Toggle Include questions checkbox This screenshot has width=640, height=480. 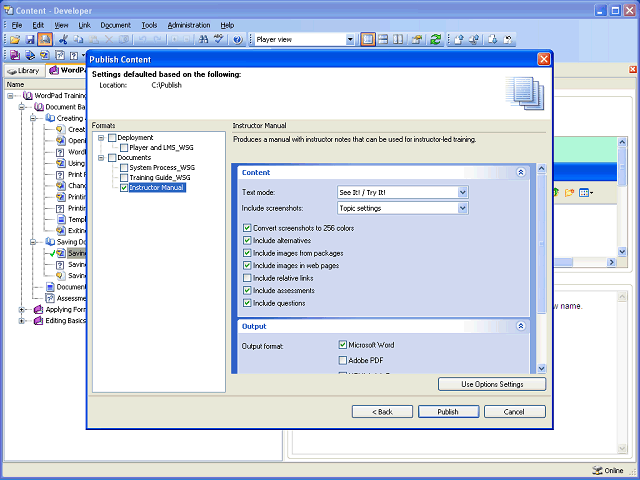tap(247, 303)
